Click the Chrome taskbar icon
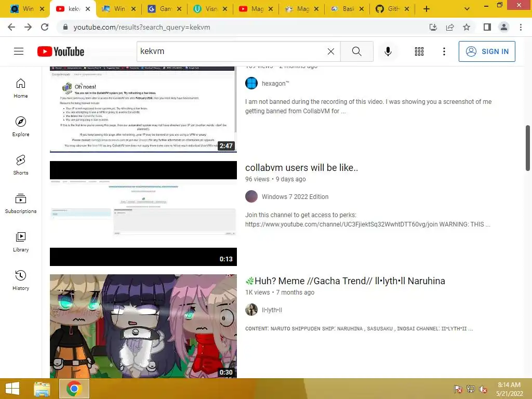This screenshot has height=399, width=532. (74, 389)
